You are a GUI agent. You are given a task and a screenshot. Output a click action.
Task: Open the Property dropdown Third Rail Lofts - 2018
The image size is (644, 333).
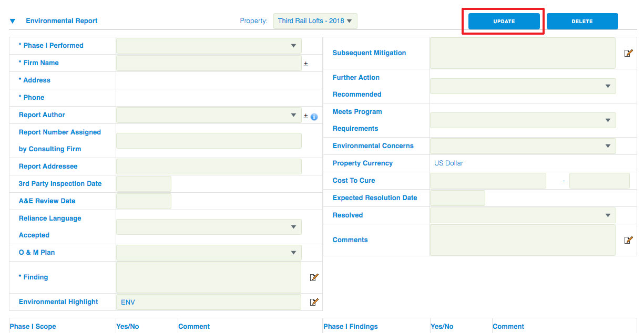[315, 21]
